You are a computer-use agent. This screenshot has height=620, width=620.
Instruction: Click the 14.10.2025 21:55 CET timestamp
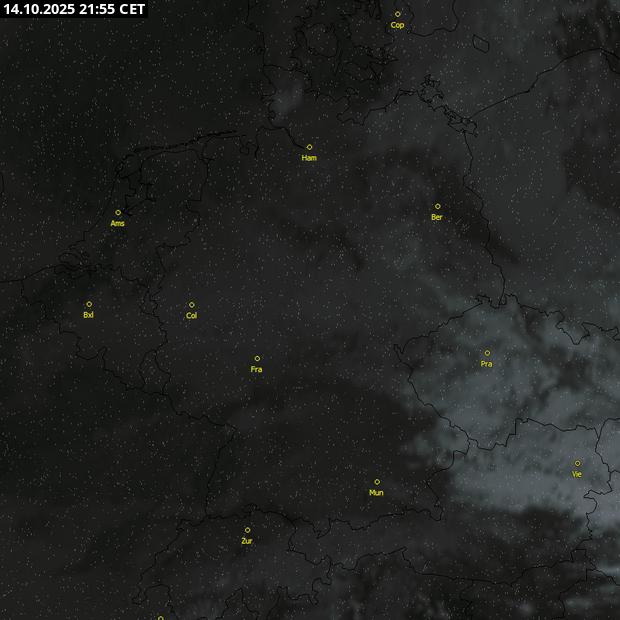tap(74, 9)
